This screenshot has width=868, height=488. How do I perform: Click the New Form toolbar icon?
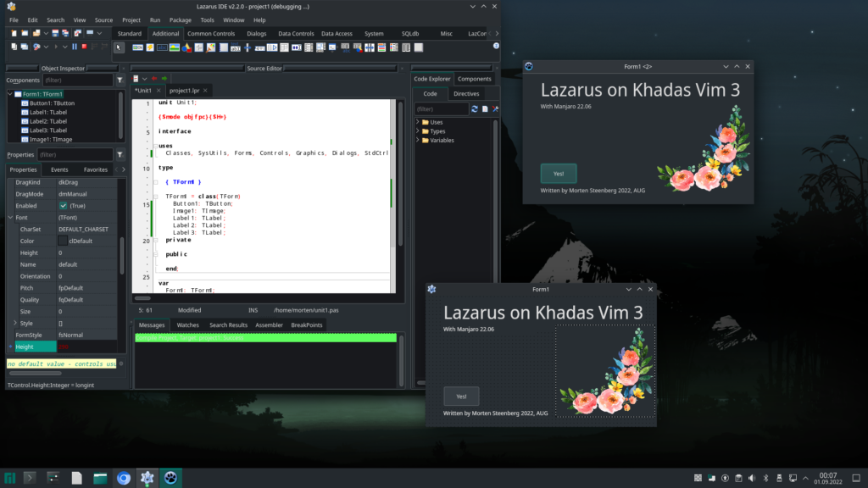click(x=25, y=33)
